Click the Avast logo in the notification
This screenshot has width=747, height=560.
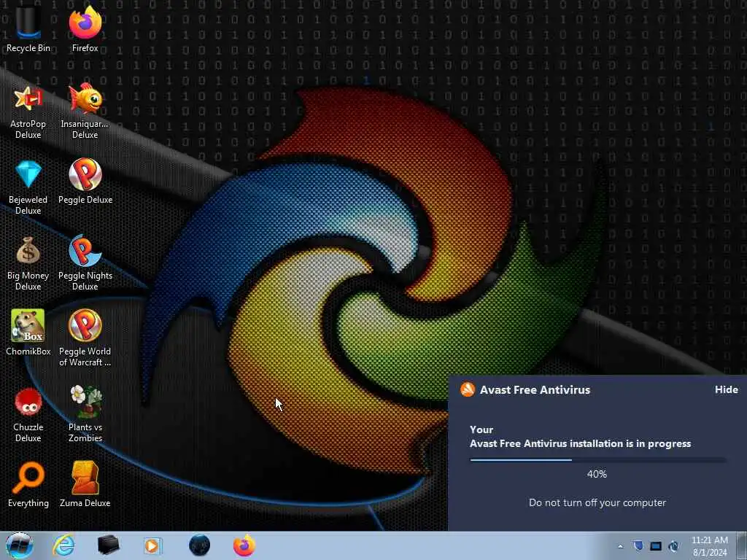(468, 389)
